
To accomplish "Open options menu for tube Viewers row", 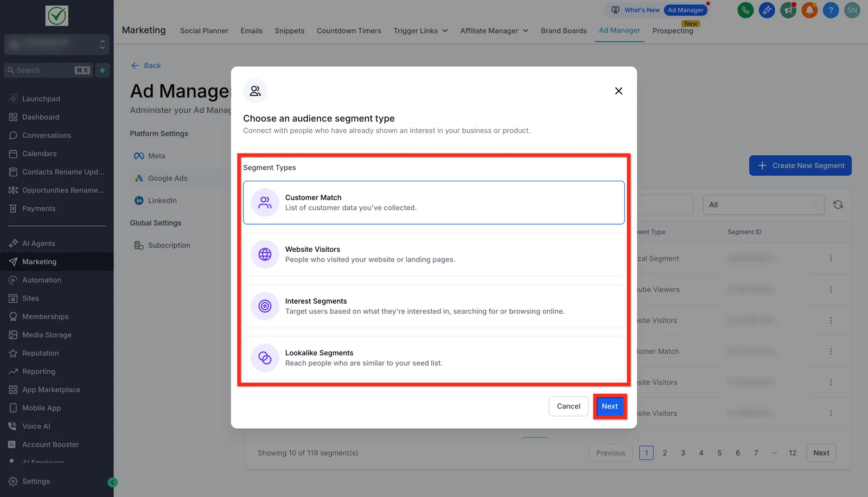I will [831, 289].
